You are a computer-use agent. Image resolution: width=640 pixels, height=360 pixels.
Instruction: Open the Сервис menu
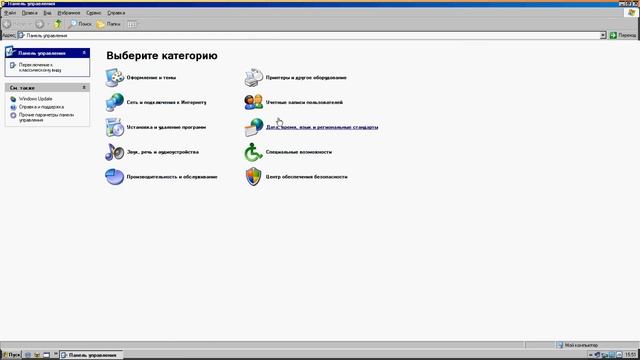tap(93, 13)
